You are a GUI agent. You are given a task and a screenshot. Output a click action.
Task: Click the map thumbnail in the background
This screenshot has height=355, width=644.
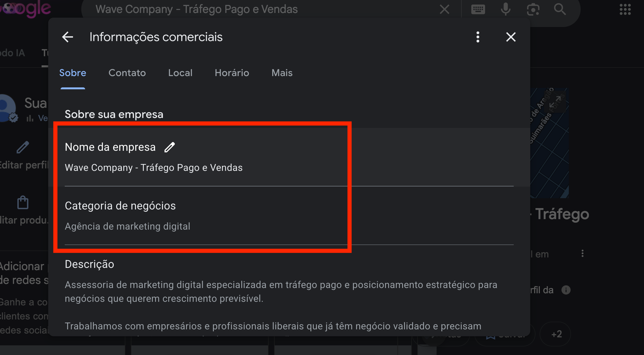[550, 143]
